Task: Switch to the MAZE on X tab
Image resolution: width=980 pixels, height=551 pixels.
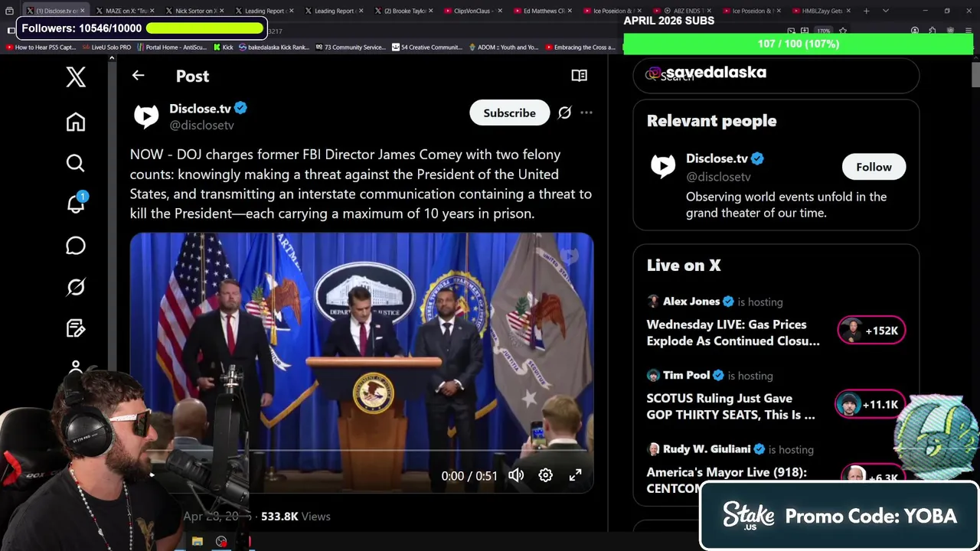Action: [126, 11]
